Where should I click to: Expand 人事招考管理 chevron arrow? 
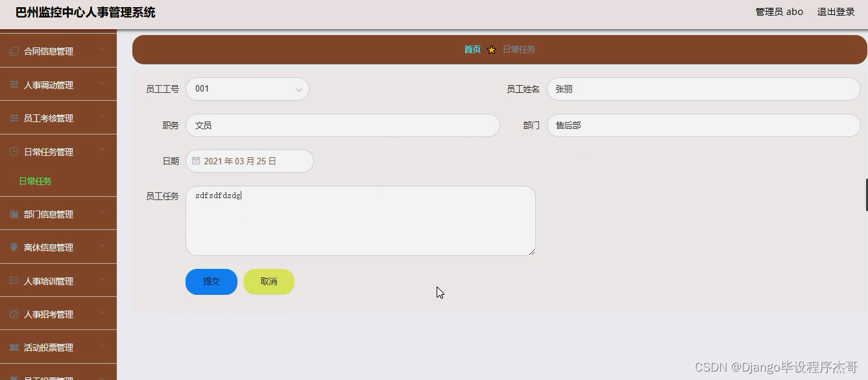102,313
